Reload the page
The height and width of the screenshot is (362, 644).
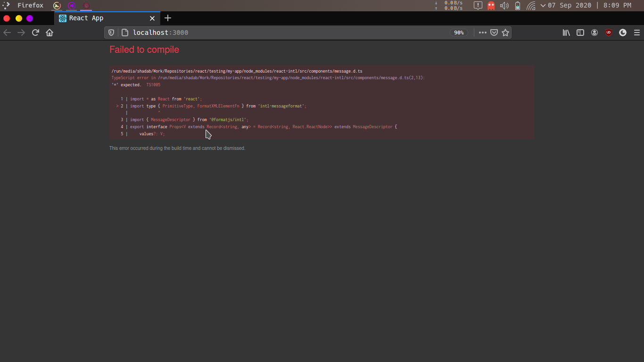tap(35, 33)
